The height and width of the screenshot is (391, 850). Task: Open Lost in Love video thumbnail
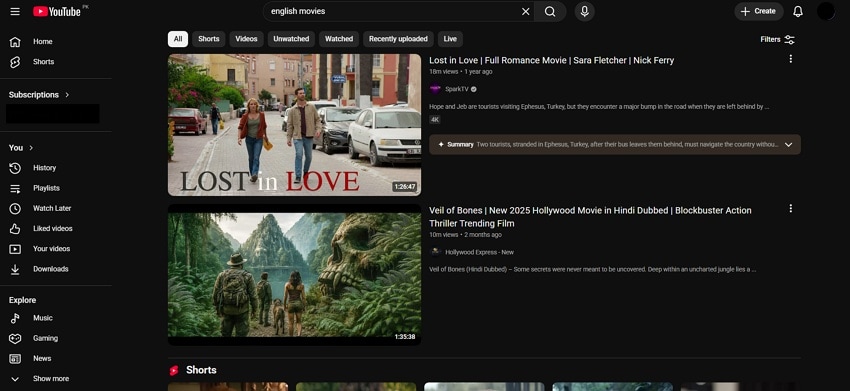click(294, 125)
